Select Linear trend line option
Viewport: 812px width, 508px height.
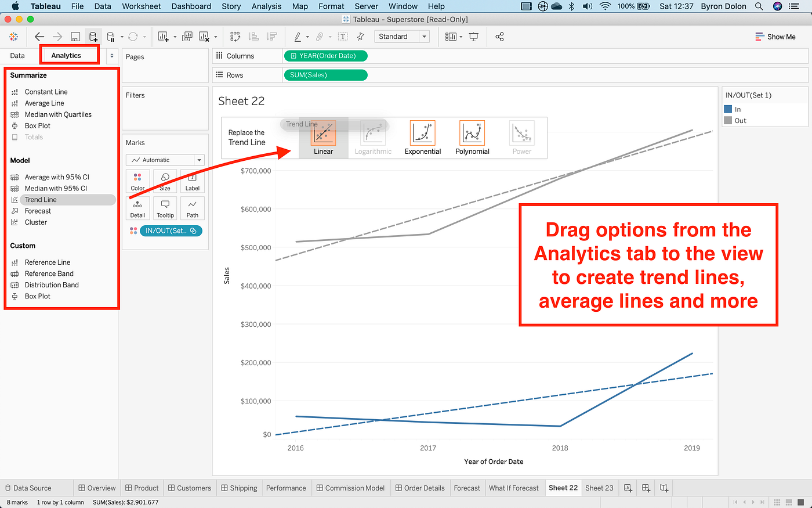pos(324,138)
